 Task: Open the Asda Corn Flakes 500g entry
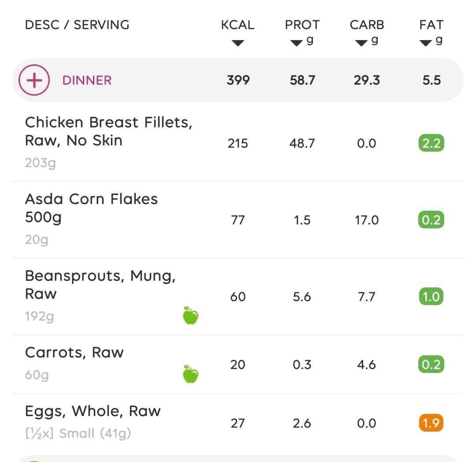pyautogui.click(x=238, y=220)
